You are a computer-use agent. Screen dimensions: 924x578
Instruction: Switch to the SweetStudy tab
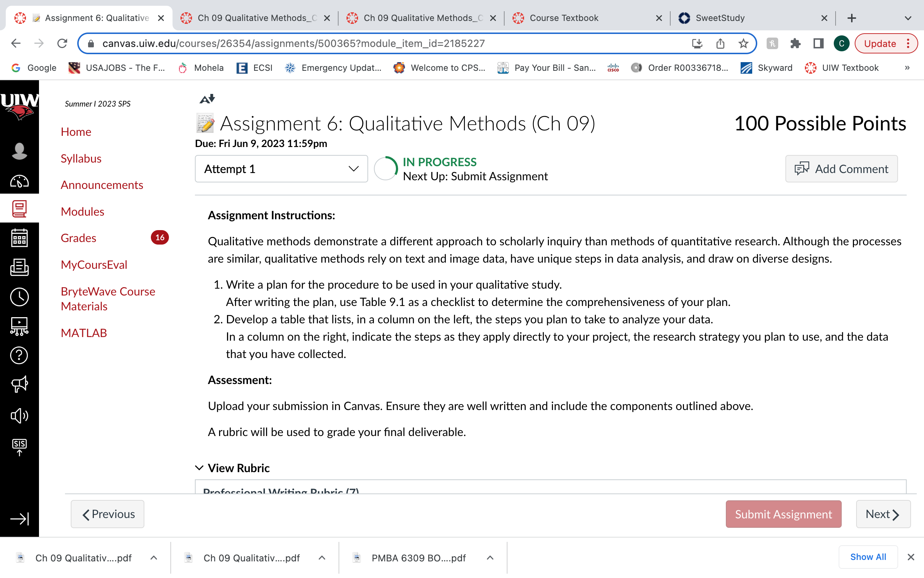tap(753, 18)
